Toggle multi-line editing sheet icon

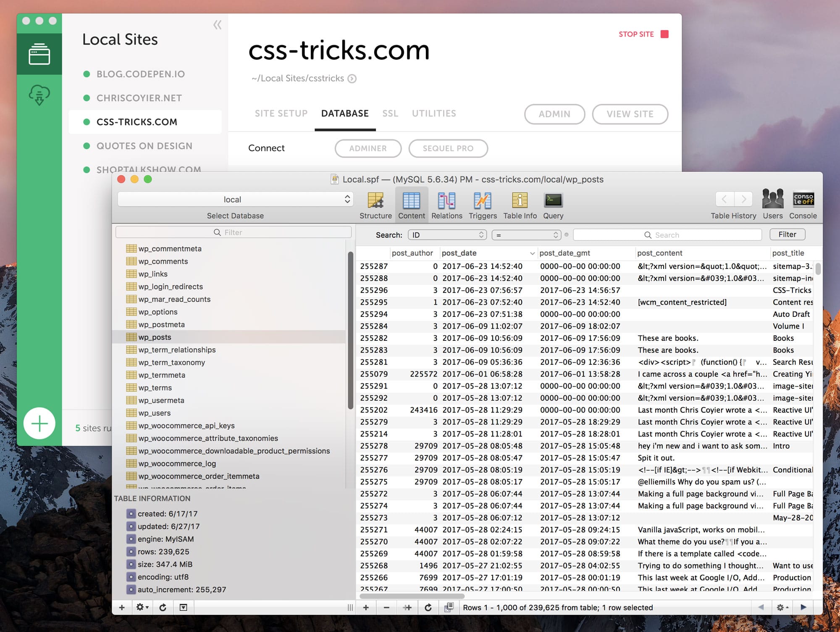449,608
